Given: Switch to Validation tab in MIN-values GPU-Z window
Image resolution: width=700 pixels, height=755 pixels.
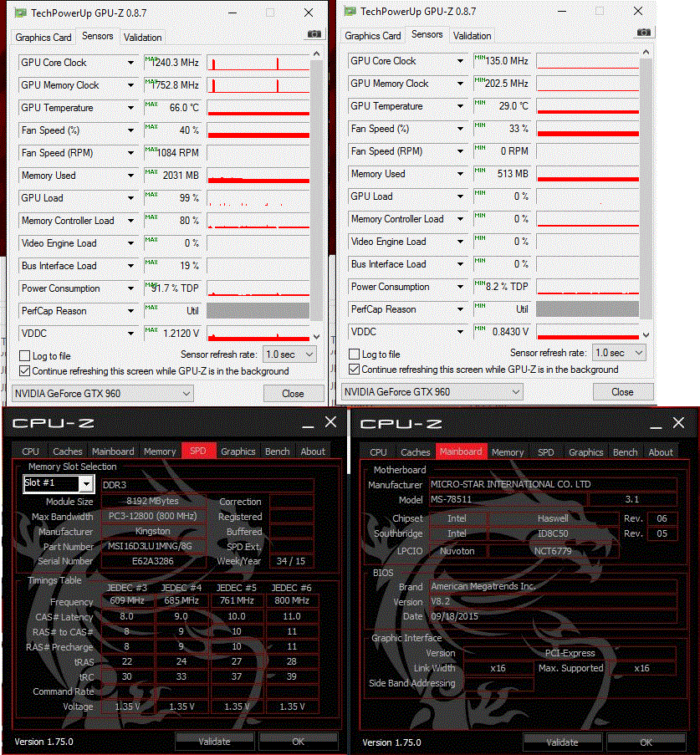Looking at the screenshot, I should point(473,36).
